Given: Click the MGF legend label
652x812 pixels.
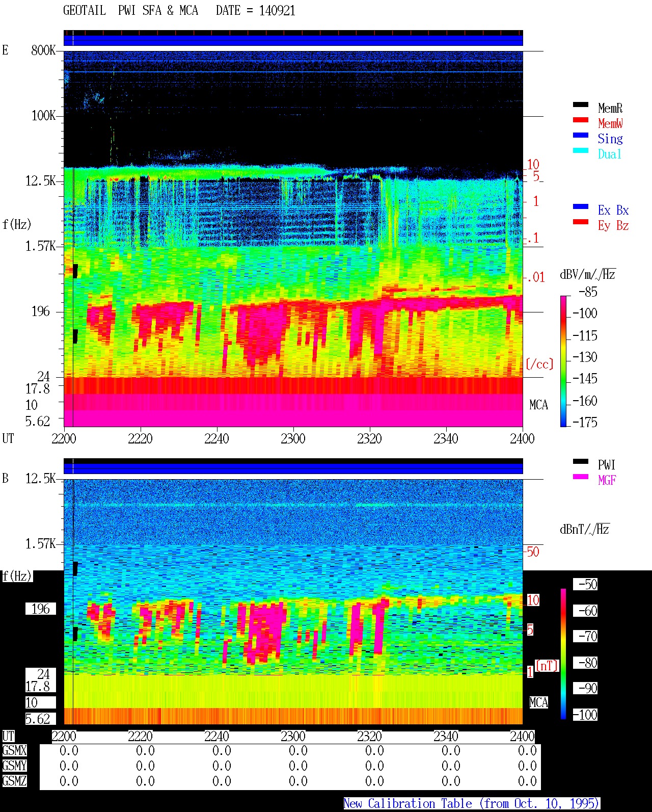Looking at the screenshot, I should [607, 480].
